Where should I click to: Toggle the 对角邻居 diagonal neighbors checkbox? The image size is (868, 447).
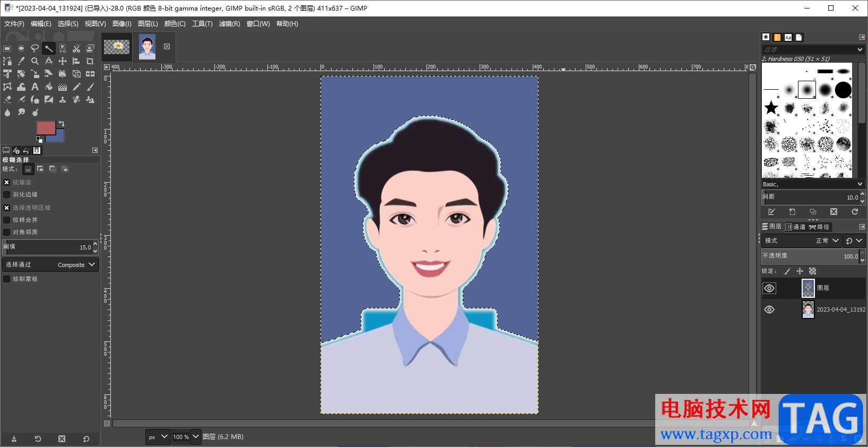7,232
